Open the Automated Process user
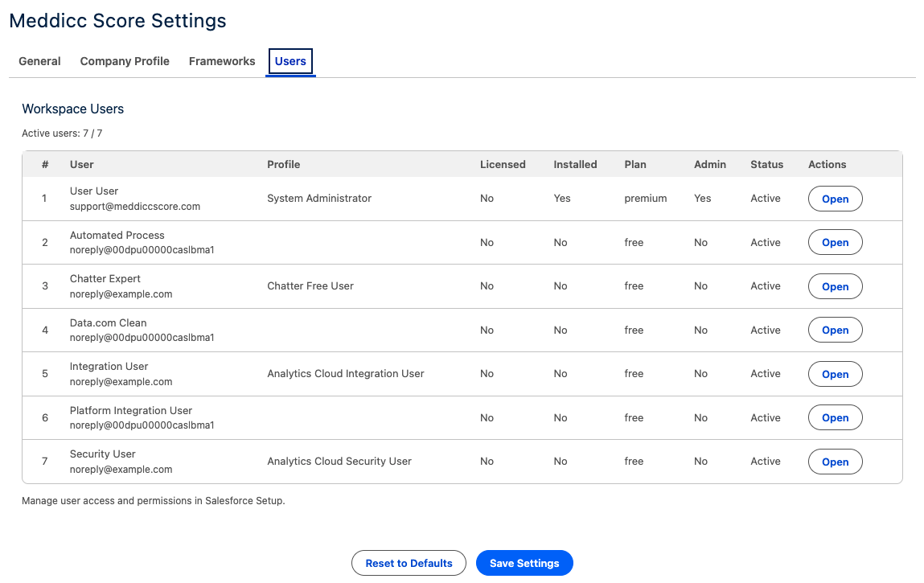 coord(835,242)
